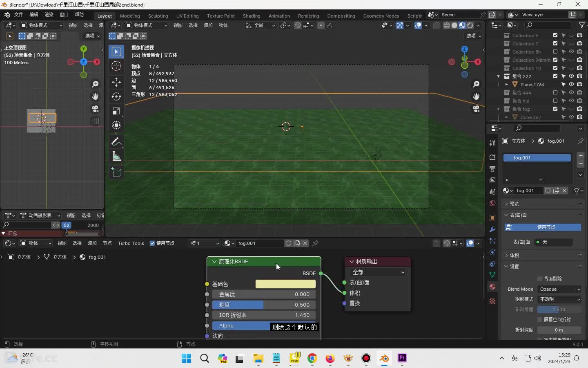Open the Output properties tab
Viewport: 588px width, 368px height.
(492, 169)
